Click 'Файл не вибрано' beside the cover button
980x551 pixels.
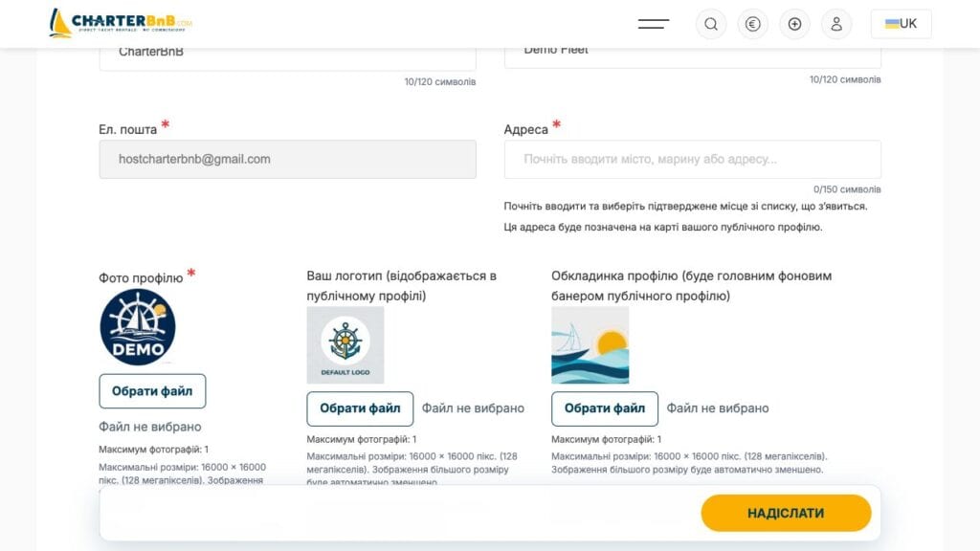pyautogui.click(x=718, y=408)
